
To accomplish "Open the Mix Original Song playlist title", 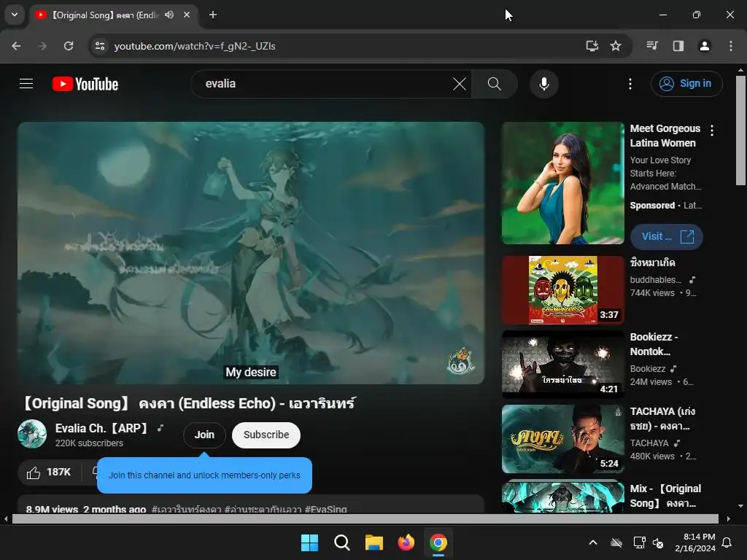I will point(665,496).
